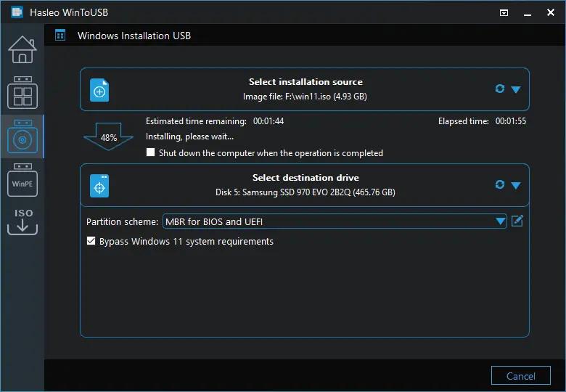Click the destination drive target icon
This screenshot has height=392, width=566.
tap(99, 186)
